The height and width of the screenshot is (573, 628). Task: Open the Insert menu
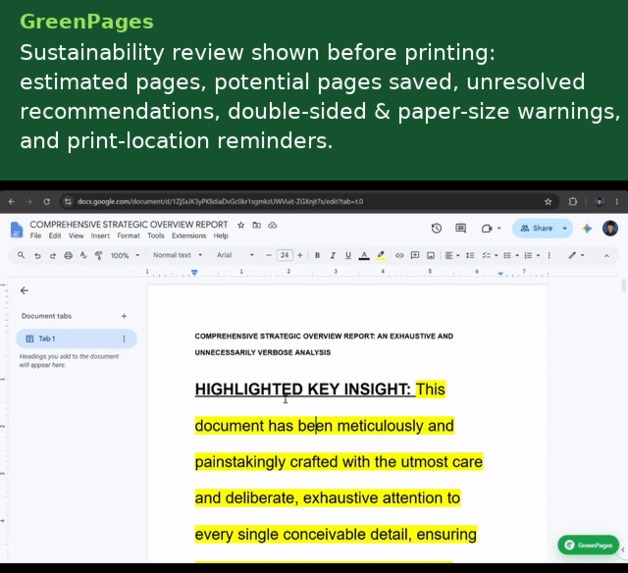click(x=100, y=236)
